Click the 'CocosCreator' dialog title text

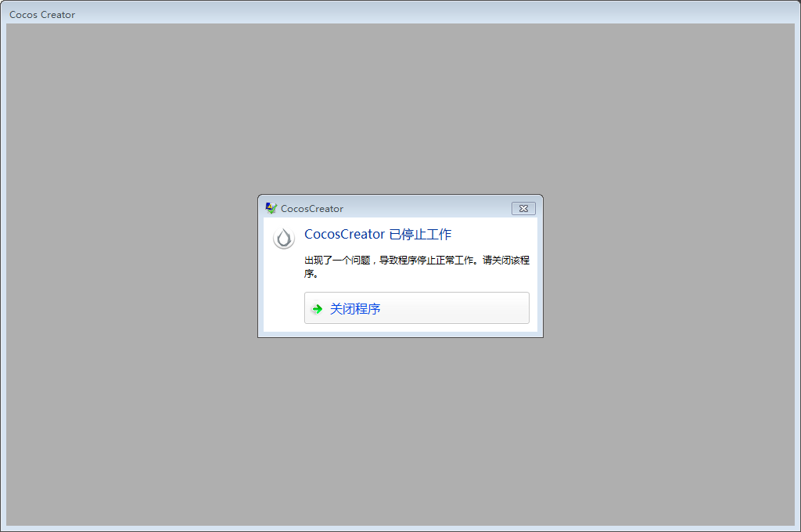[312, 209]
